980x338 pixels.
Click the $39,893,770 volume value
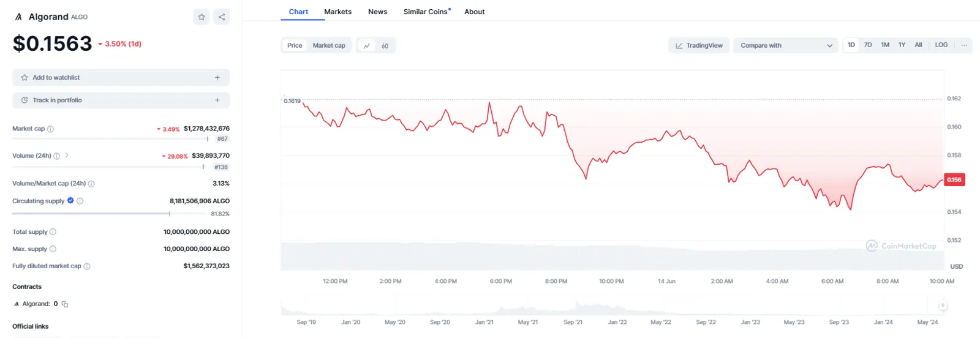[211, 156]
